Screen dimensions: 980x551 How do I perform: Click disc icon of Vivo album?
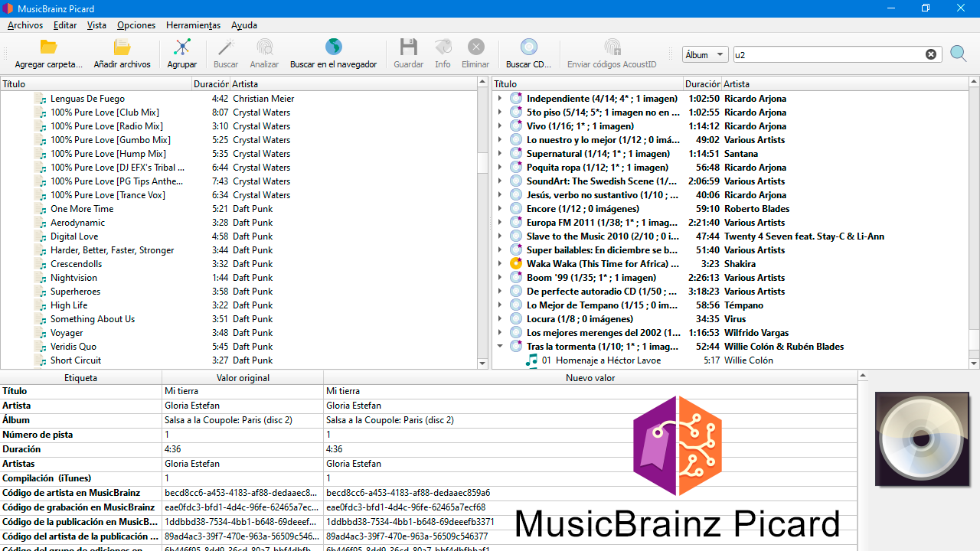click(x=516, y=126)
